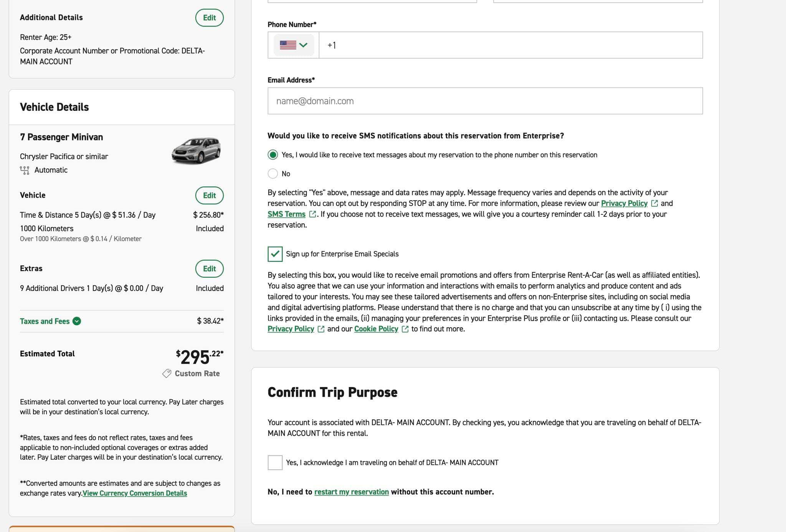This screenshot has width=786, height=532.
Task: Open View Currency Conversion Details link
Action: point(135,493)
